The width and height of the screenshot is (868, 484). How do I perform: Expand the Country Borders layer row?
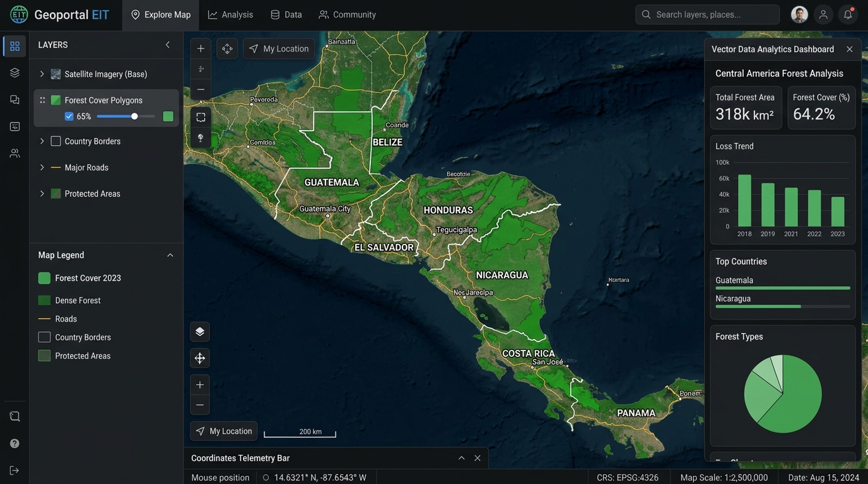point(42,141)
